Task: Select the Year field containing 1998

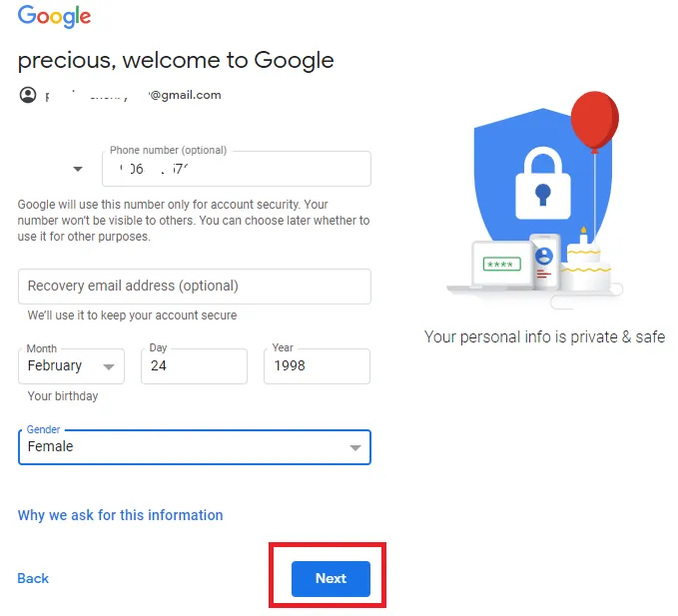Action: pyautogui.click(x=317, y=366)
